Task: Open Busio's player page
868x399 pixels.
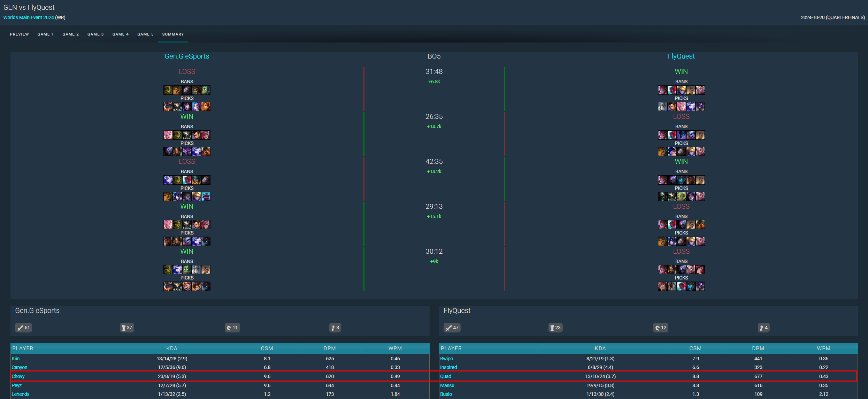Action: pos(446,394)
